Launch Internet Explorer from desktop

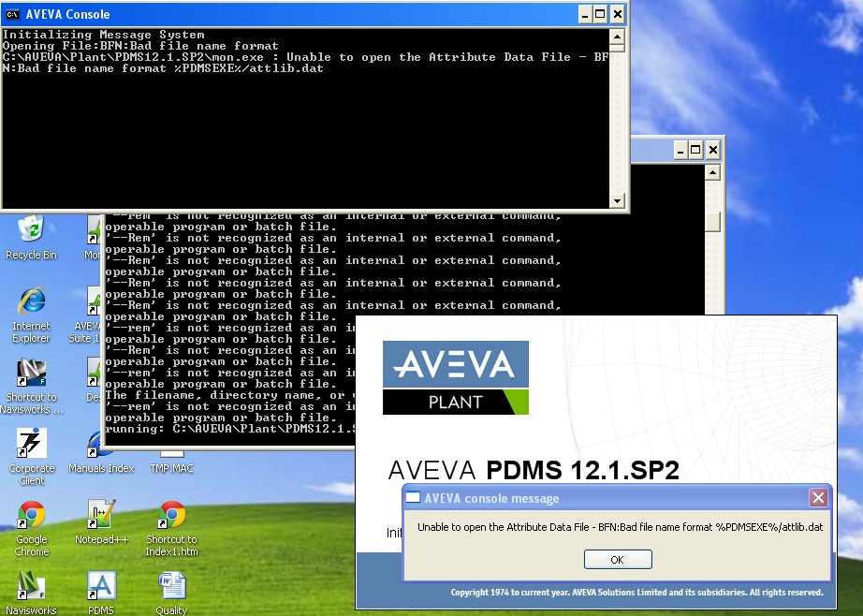32,315
